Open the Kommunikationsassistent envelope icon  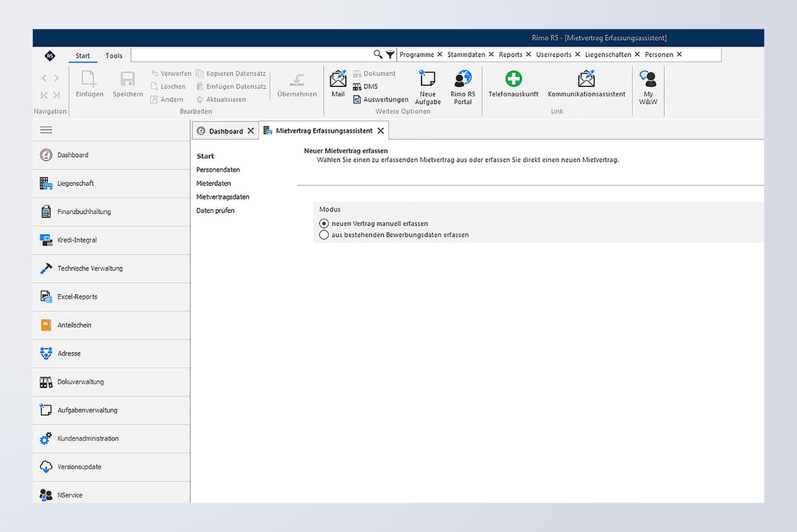(x=587, y=79)
